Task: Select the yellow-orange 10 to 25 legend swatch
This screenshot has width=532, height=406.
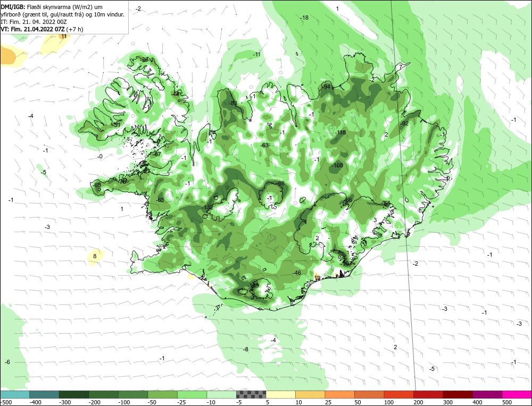Action: [310, 394]
